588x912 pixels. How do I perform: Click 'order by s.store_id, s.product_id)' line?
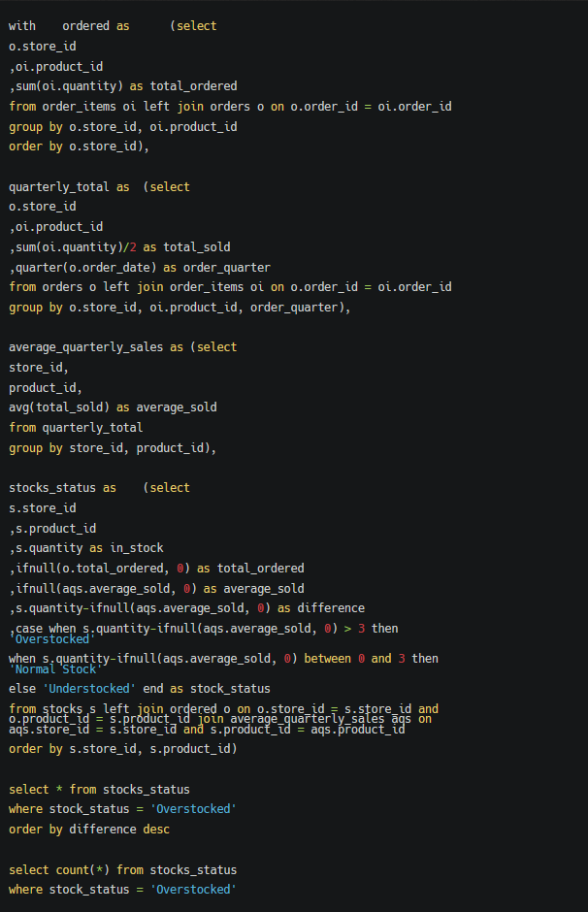pos(122,749)
